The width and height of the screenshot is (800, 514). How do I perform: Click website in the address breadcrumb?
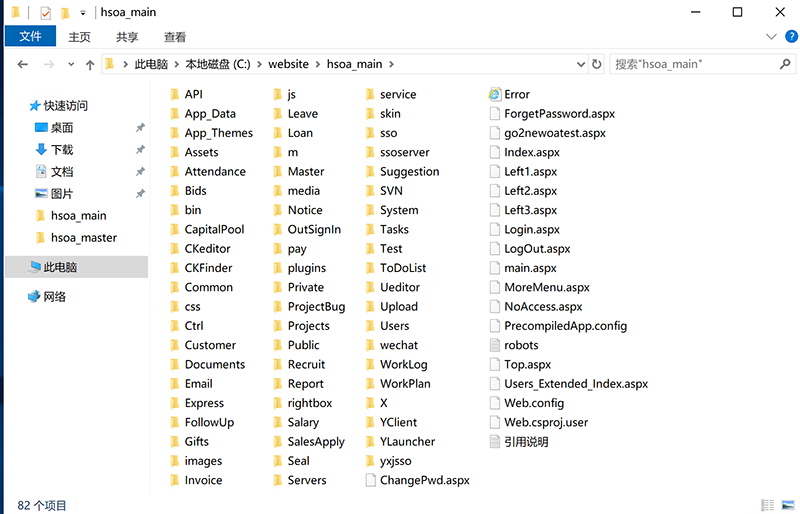[x=288, y=64]
